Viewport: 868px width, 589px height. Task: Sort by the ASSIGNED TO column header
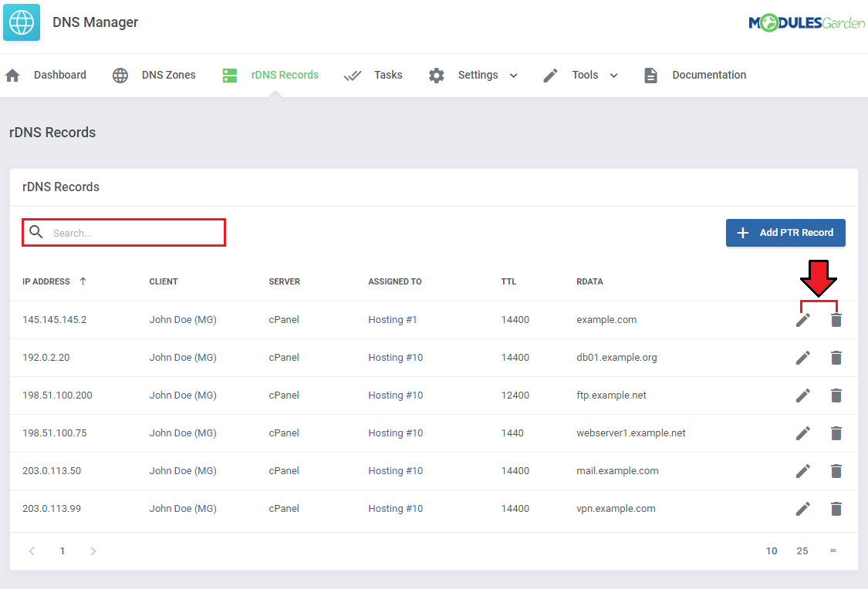click(x=395, y=281)
